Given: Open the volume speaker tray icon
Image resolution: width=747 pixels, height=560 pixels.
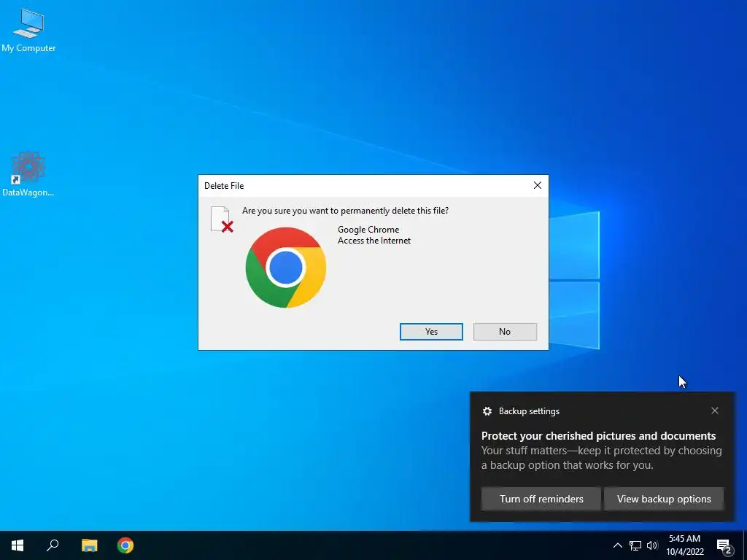Looking at the screenshot, I should pyautogui.click(x=652, y=545).
